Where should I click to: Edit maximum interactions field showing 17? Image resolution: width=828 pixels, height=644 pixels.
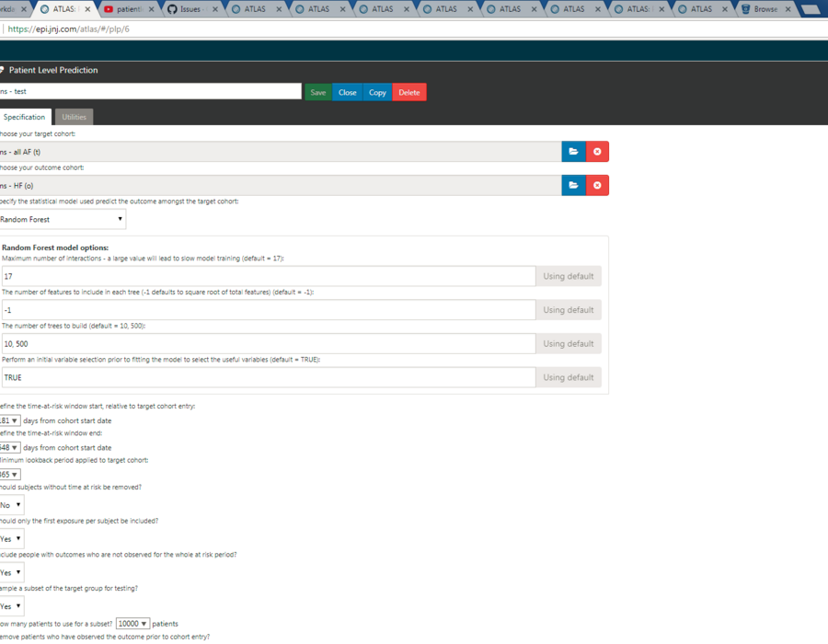269,276
